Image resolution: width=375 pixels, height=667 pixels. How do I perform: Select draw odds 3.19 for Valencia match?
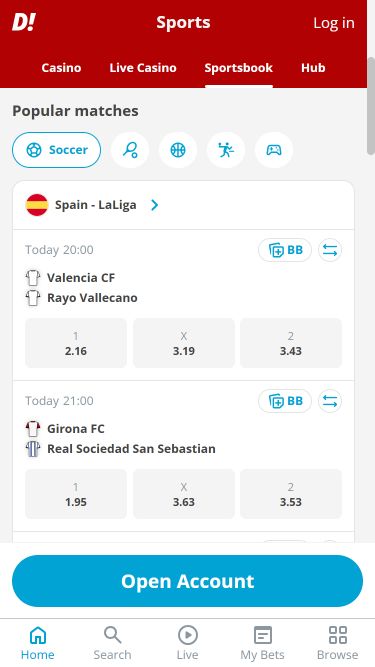coord(184,343)
